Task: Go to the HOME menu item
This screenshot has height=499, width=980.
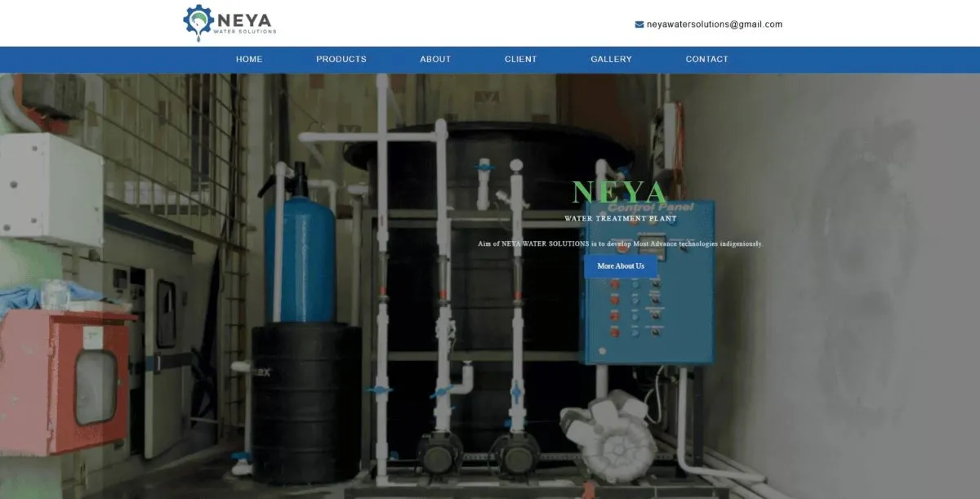Action: [x=249, y=59]
